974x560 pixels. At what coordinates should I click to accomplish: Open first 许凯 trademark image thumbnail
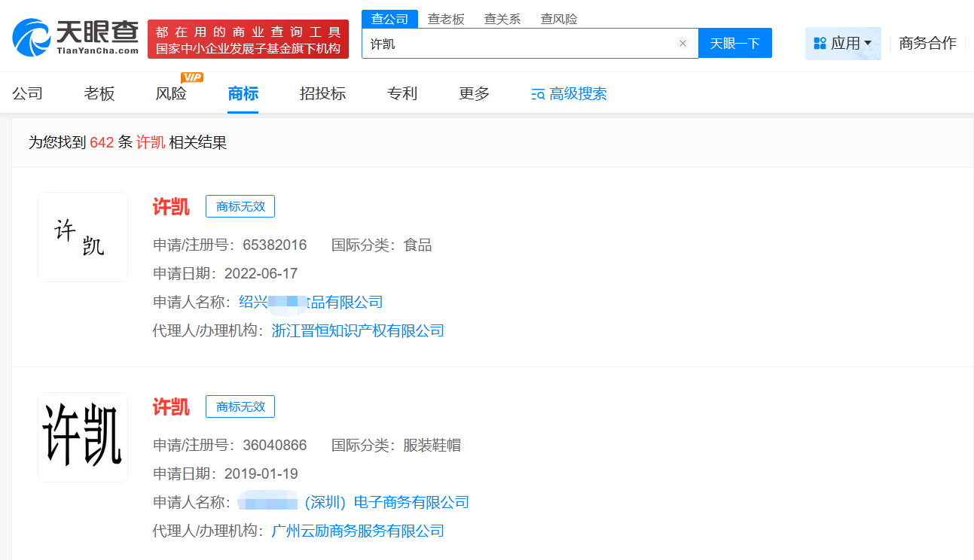coord(83,237)
